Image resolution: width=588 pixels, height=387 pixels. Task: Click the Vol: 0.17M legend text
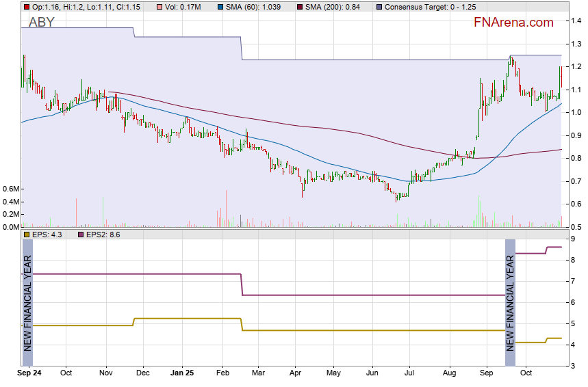(x=183, y=7)
